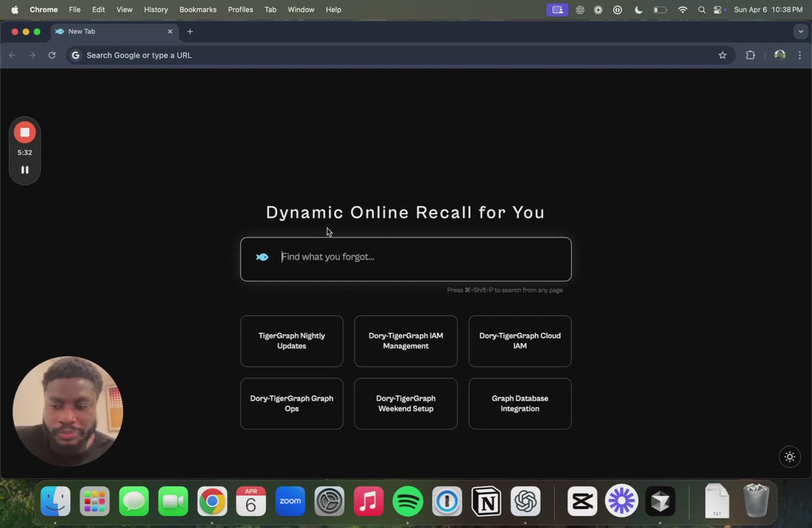Bookmark this page with the star icon
This screenshot has height=528, width=812.
[x=722, y=55]
